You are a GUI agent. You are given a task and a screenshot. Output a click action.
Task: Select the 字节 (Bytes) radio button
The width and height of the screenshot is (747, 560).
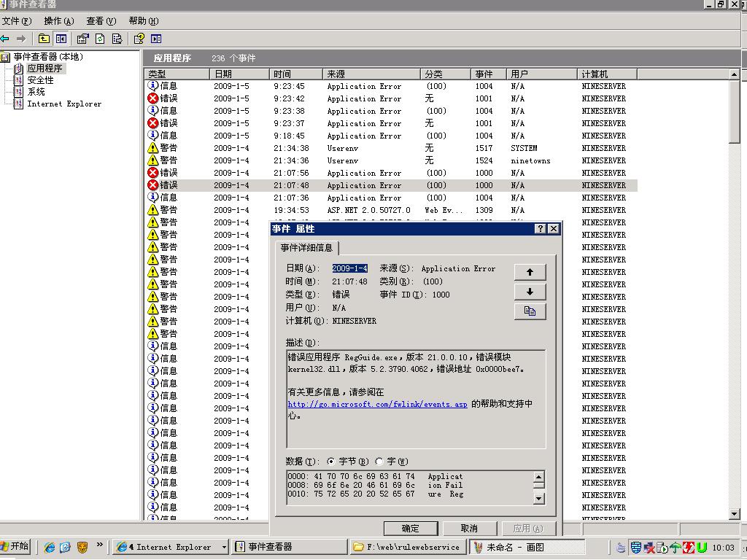coord(331,462)
